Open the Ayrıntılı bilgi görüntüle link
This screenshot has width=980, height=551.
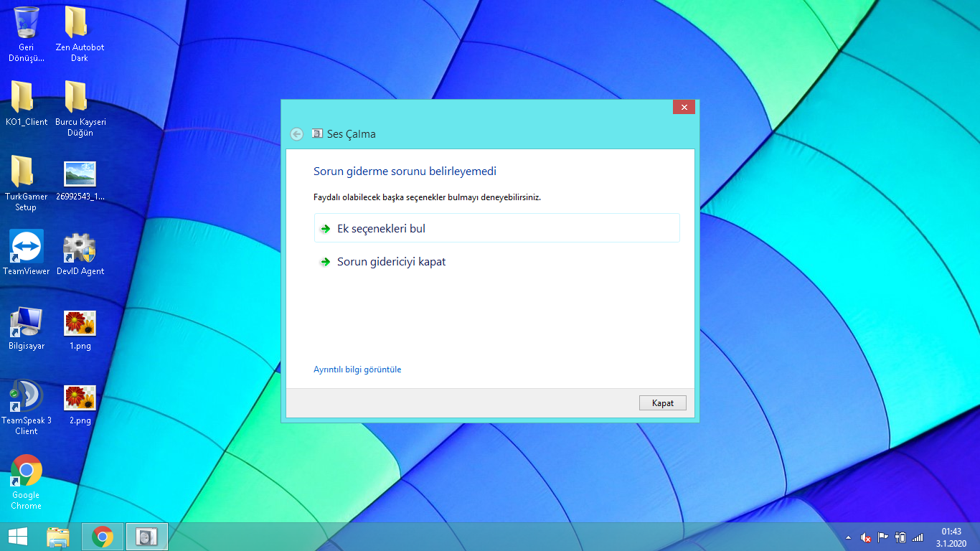pyautogui.click(x=357, y=369)
